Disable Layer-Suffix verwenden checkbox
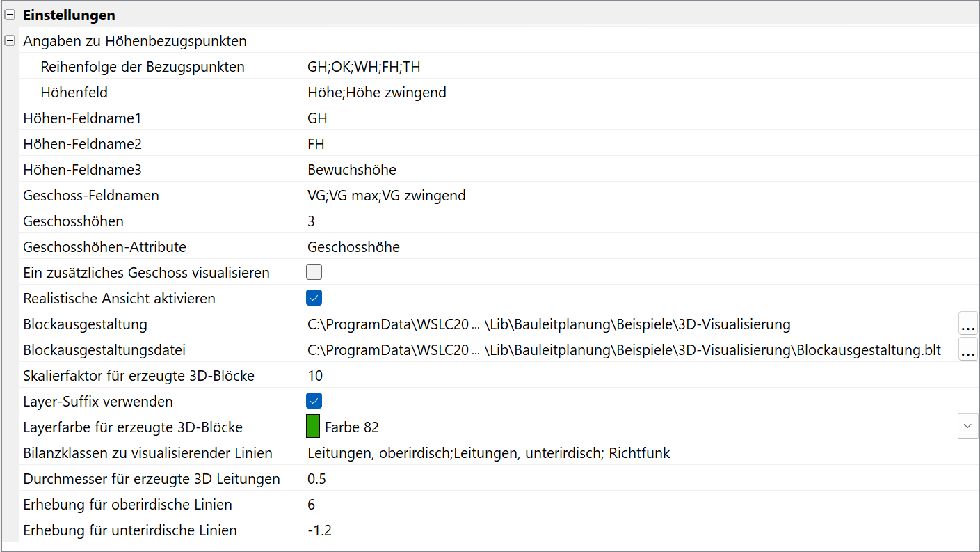The image size is (980, 552). (x=314, y=401)
